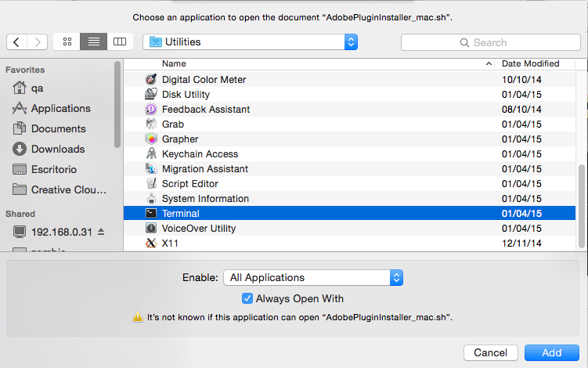Select the "Feedback Assistant" name
Viewport: 588px width, 368px height.
click(x=206, y=109)
